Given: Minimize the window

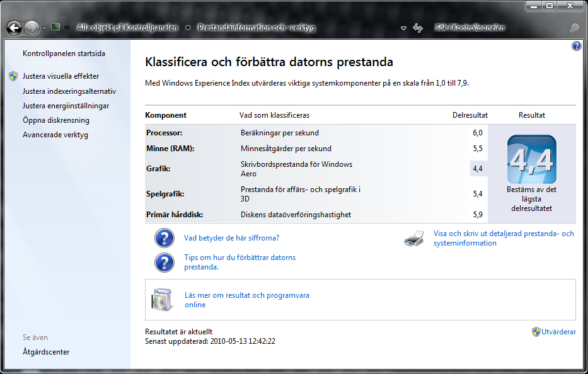Looking at the screenshot, I should [534, 6].
